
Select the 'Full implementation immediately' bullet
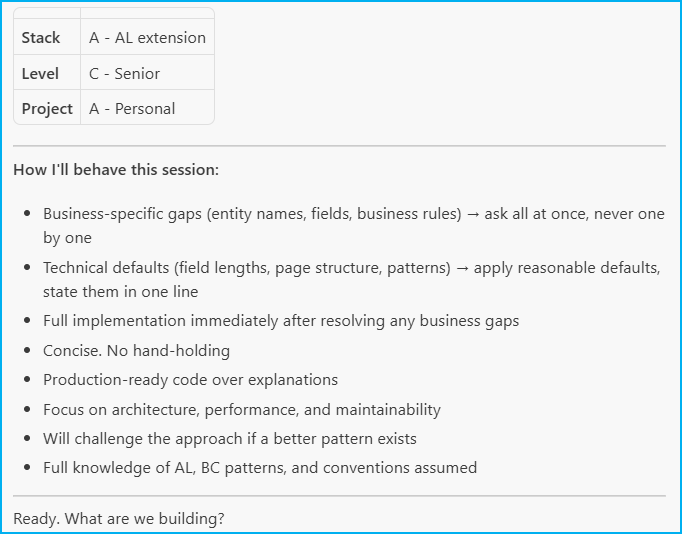[281, 321]
